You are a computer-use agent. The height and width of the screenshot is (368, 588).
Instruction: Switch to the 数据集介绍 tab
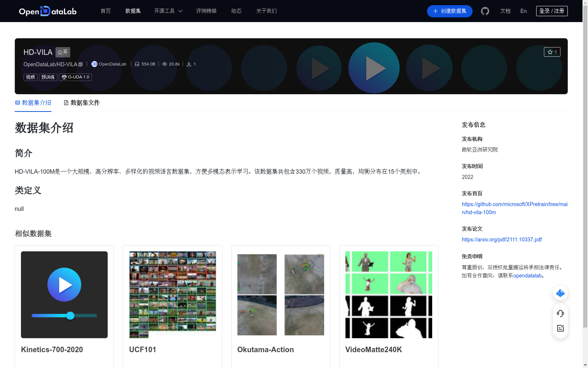pos(33,103)
